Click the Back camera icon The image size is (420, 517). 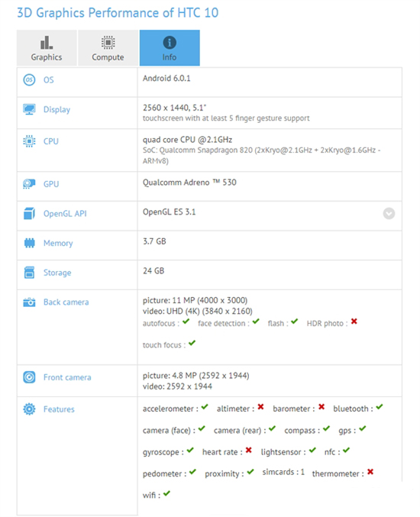(29, 302)
